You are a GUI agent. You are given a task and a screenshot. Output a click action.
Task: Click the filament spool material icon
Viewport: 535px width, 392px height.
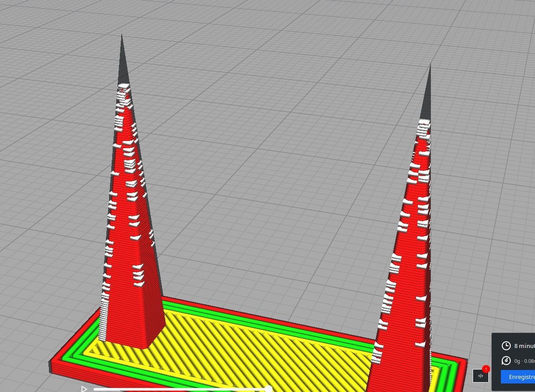[x=506, y=361]
